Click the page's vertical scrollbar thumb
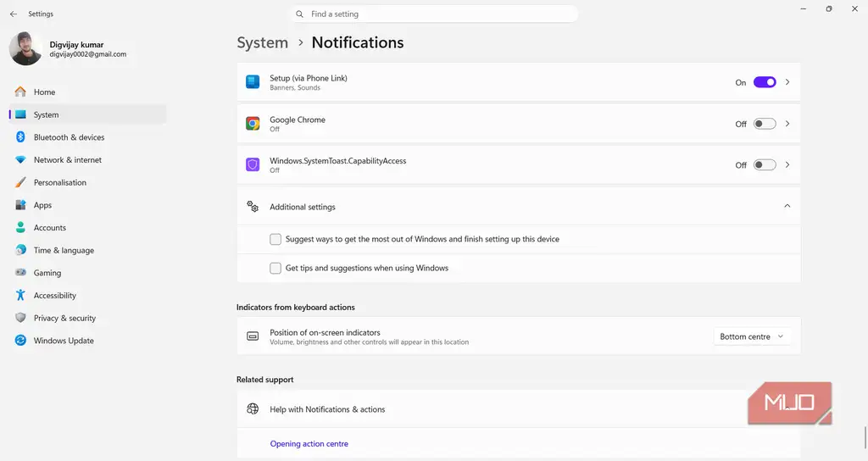868x461 pixels. (865, 438)
